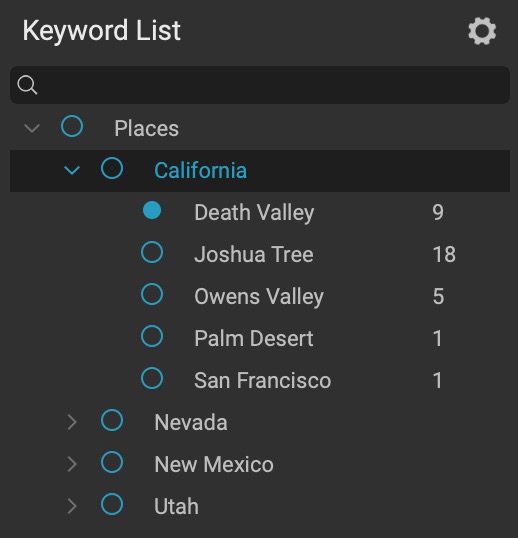This screenshot has height=538, width=518.
Task: Assign the Joshua Tree keyword circle
Action: coord(152,252)
